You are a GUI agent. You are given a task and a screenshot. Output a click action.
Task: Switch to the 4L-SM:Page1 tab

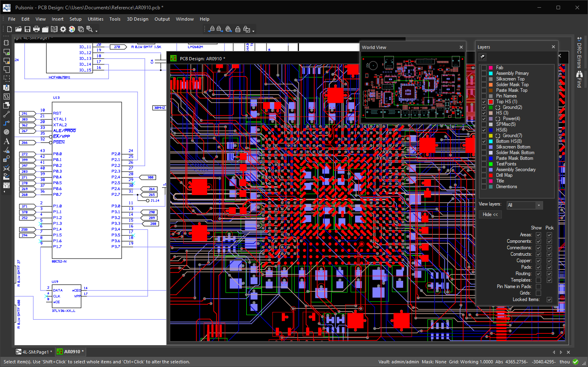pos(34,352)
